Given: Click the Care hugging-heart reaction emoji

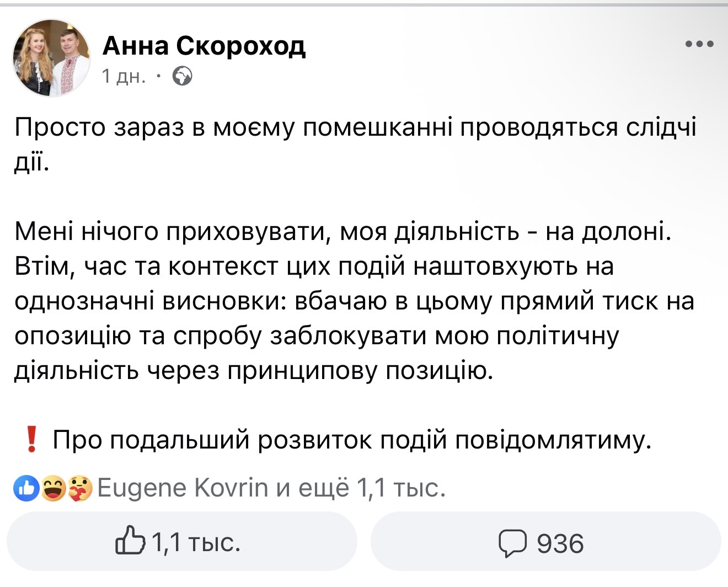Looking at the screenshot, I should click(x=80, y=488).
